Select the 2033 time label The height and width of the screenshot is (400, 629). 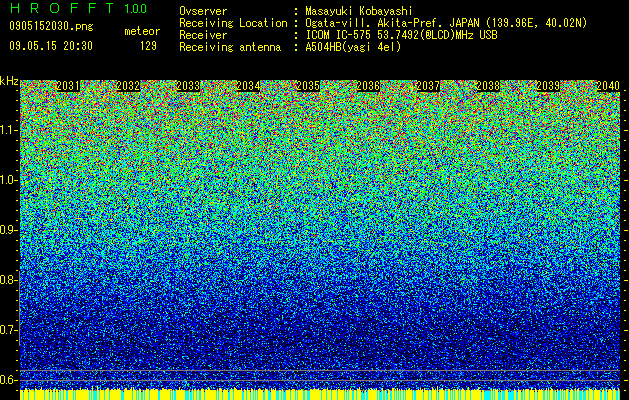(x=188, y=86)
